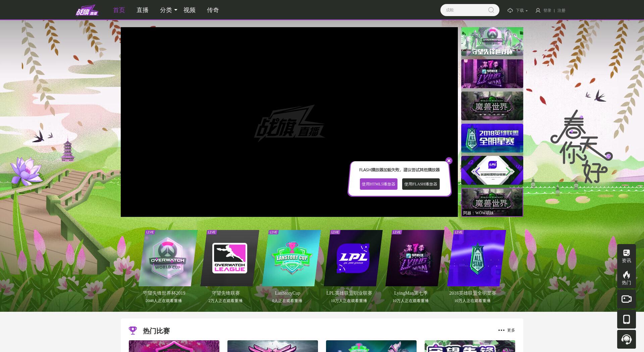Viewport: 644px width, 352px height.
Task: Click the 注册 register link
Action: tap(561, 10)
